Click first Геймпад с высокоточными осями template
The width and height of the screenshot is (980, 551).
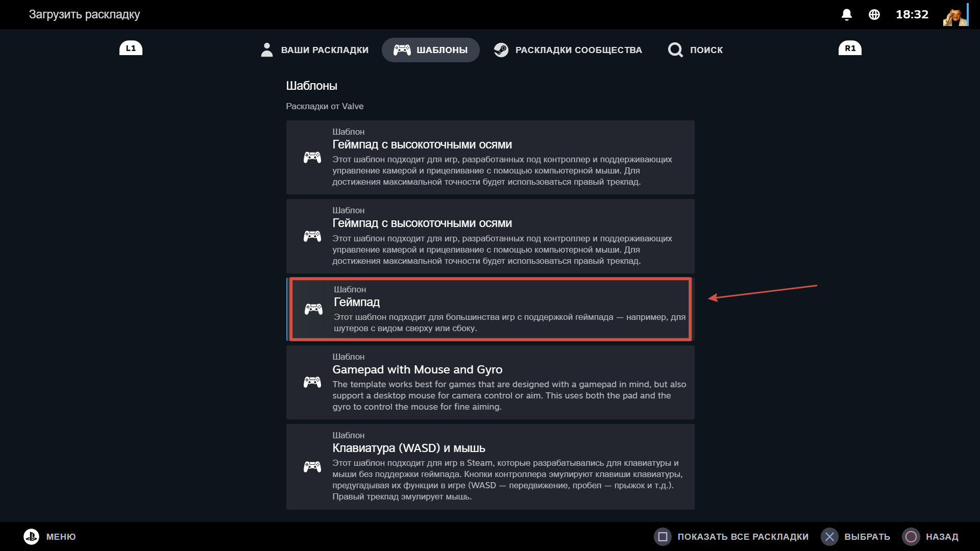click(490, 157)
